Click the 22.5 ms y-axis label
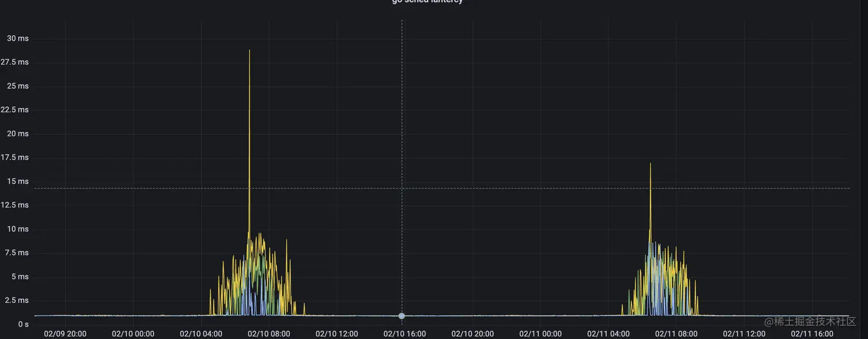 click(x=14, y=110)
